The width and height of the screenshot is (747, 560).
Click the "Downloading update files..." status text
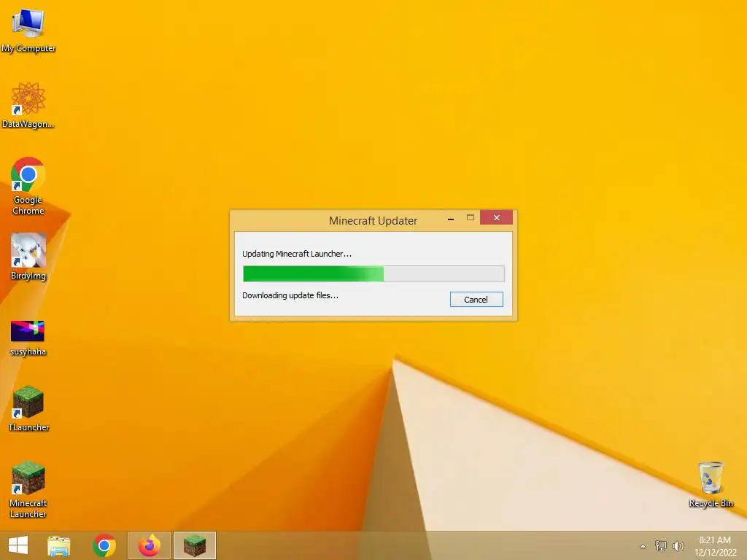click(290, 295)
